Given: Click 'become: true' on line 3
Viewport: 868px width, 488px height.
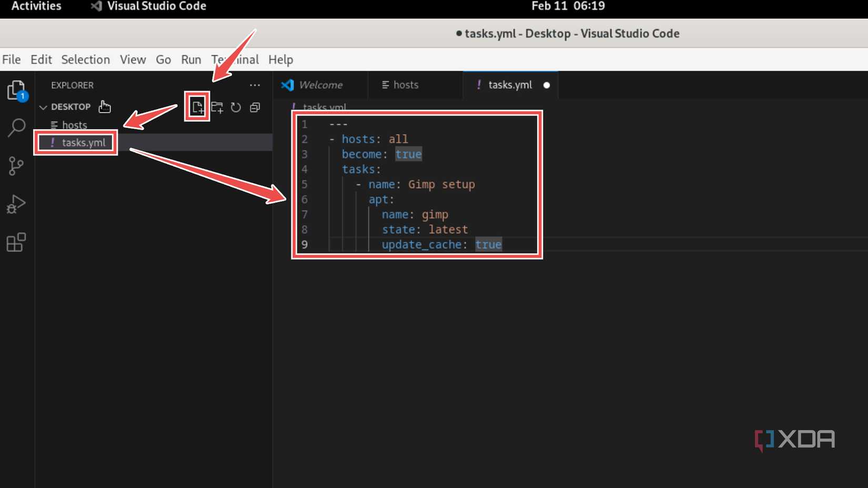Looking at the screenshot, I should (x=381, y=154).
